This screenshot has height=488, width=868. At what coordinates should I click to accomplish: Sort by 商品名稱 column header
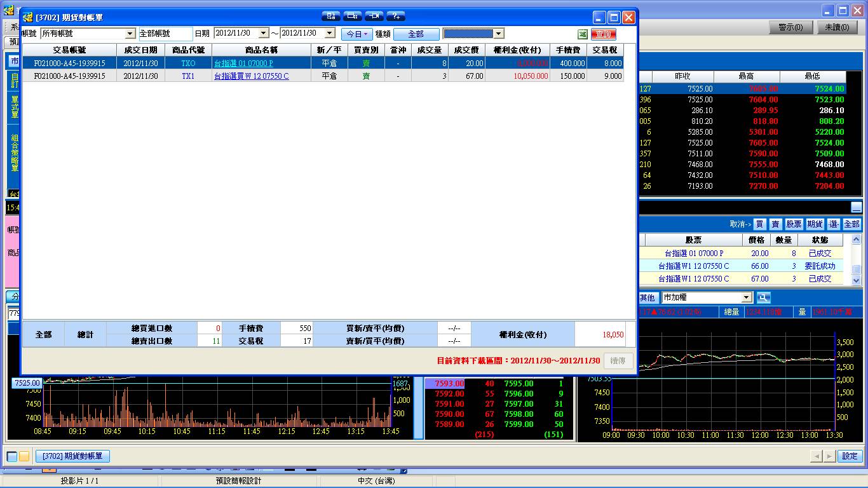point(262,50)
